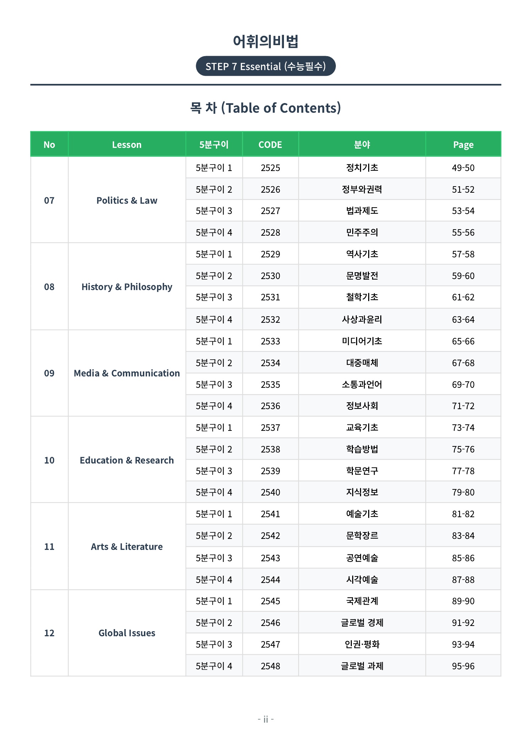Click the 어휘의비법 title

click(x=265, y=41)
